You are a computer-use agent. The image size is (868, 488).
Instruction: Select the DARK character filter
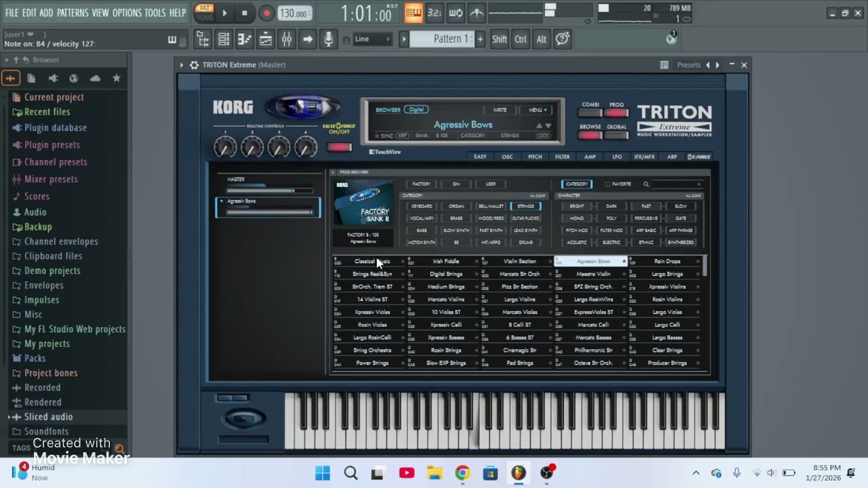pos(611,206)
